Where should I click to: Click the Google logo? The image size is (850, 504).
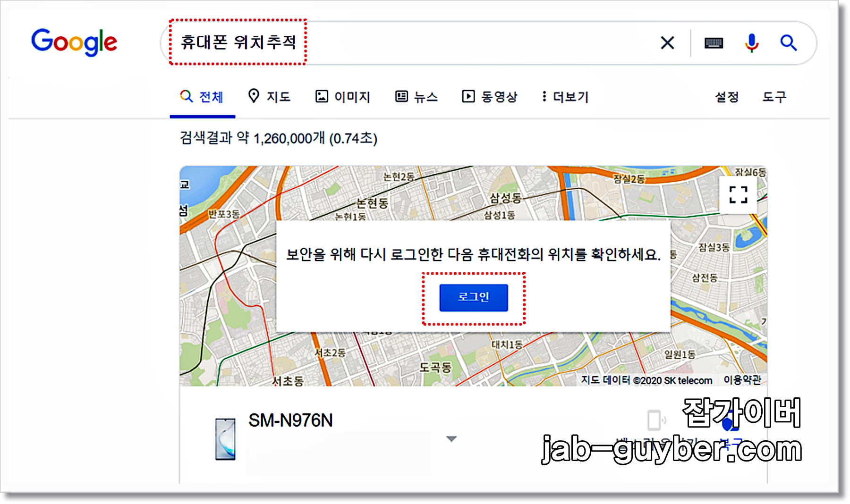tap(74, 42)
